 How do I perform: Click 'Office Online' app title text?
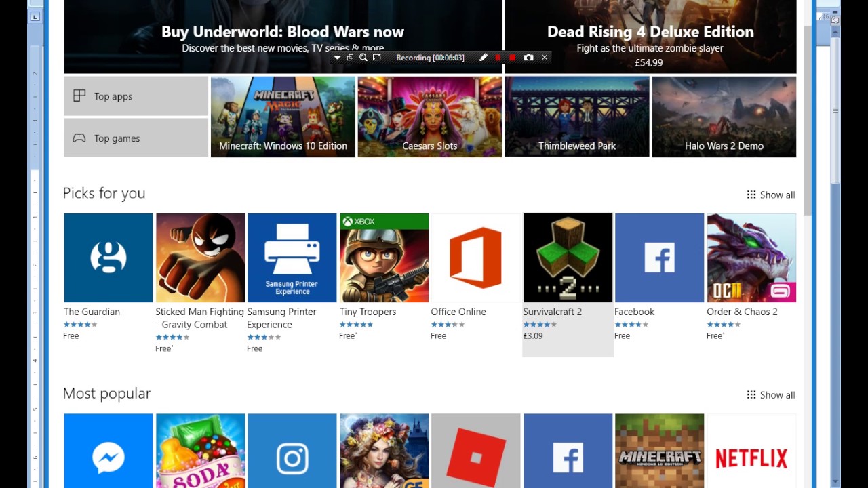(x=458, y=312)
